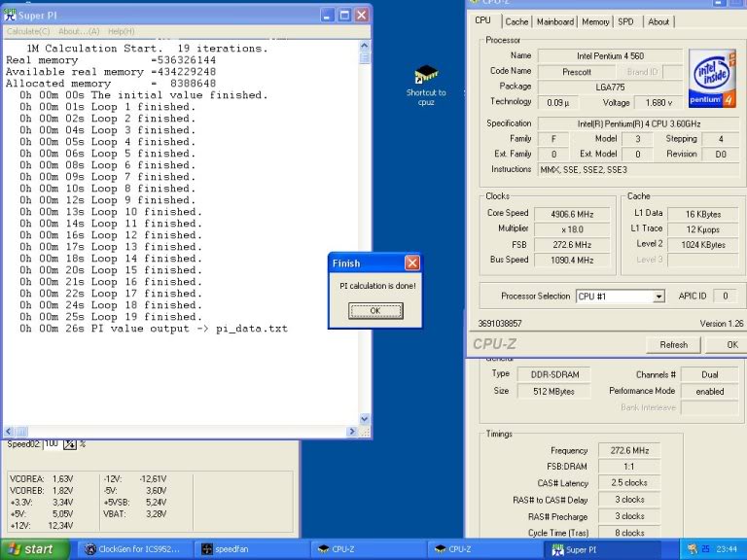Click the Package value LGA775

pyautogui.click(x=610, y=87)
